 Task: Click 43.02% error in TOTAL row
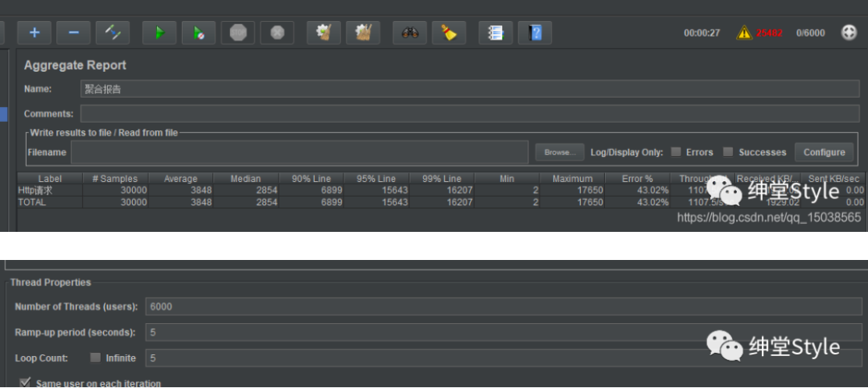click(653, 202)
